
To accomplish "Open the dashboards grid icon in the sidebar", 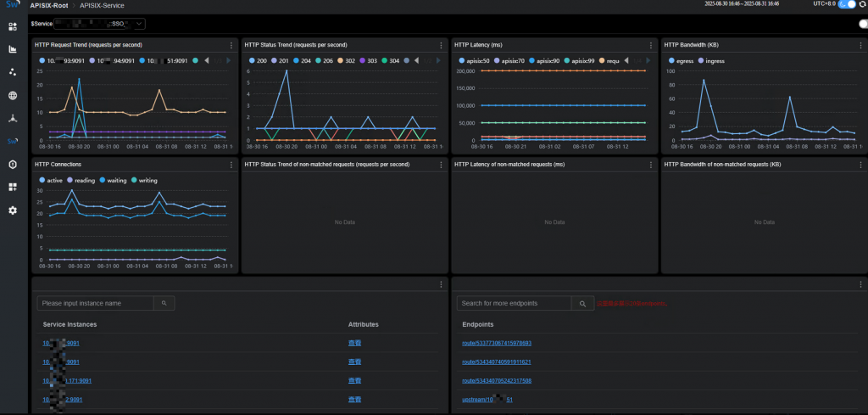I will click(13, 26).
